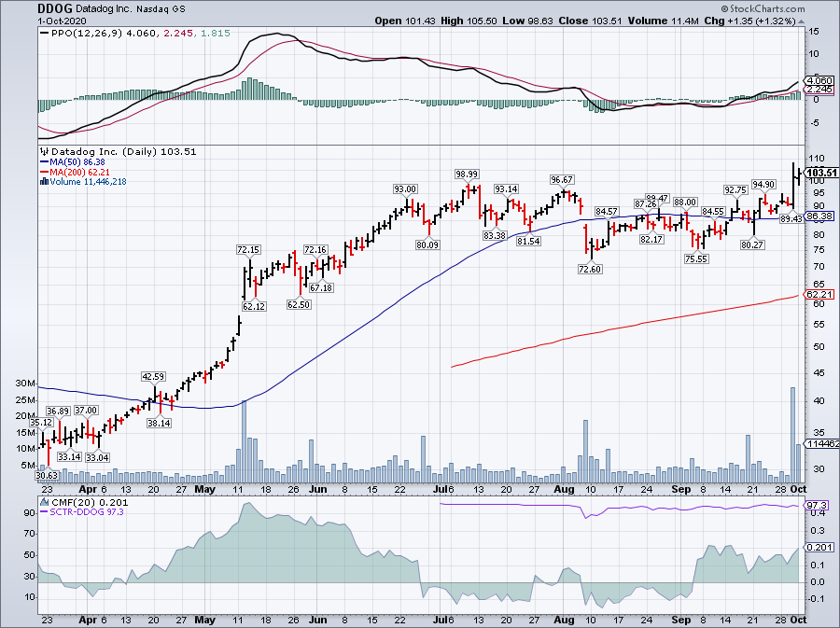This screenshot has width=840, height=628.
Task: Click the 82.17 price low label
Action: coord(651,240)
